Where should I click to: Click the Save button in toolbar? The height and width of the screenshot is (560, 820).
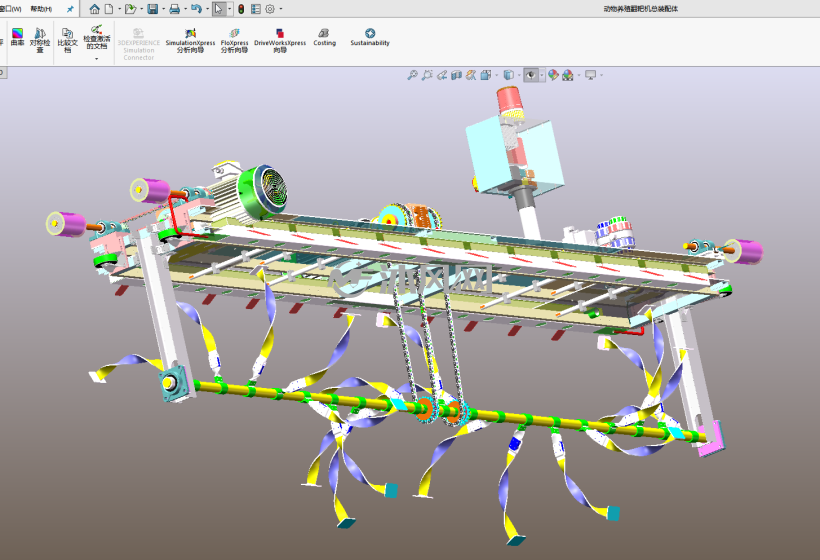click(153, 9)
